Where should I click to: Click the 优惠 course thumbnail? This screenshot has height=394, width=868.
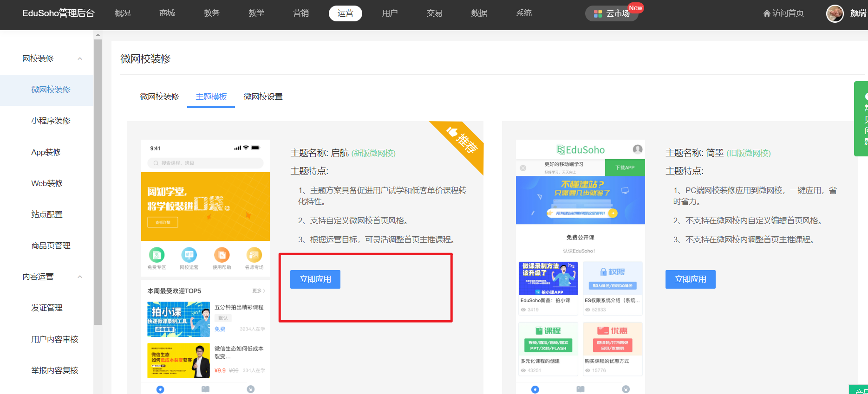pos(613,339)
